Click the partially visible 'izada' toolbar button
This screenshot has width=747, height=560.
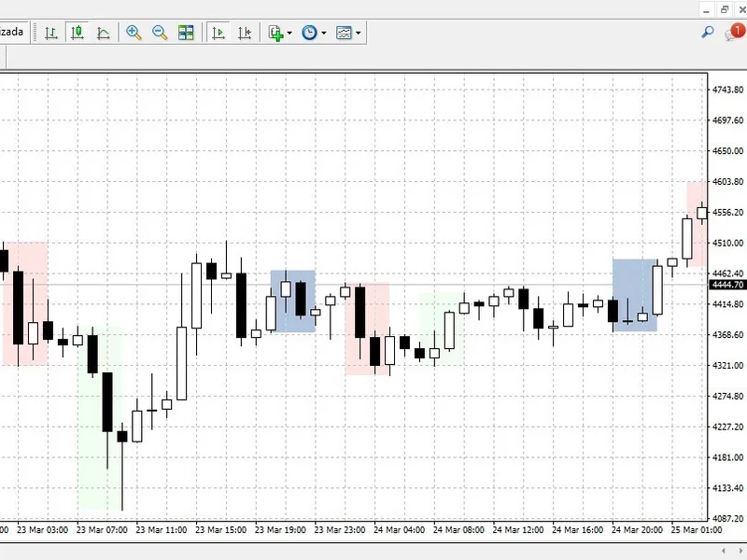13,32
